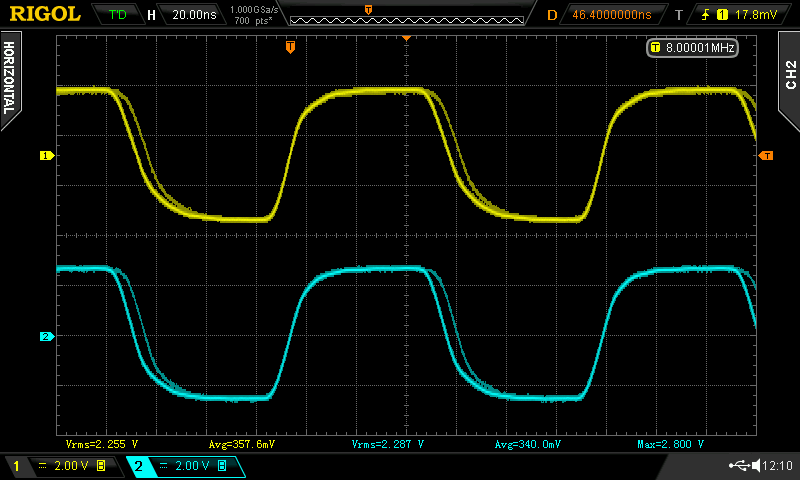800x480 pixels.
Task: Click the 12:10 clock display
Action: click(778, 465)
